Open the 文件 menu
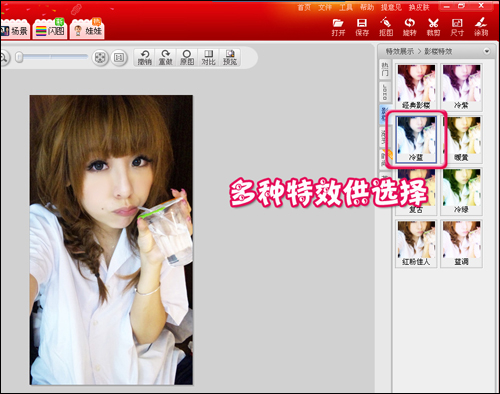The width and height of the screenshot is (500, 394). click(325, 7)
